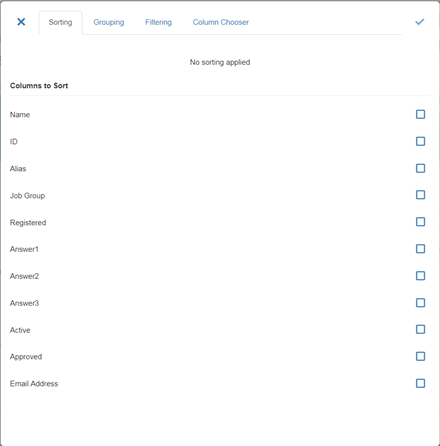Select the Sorting tab
Image resolution: width=440 pixels, height=446 pixels.
tap(60, 22)
